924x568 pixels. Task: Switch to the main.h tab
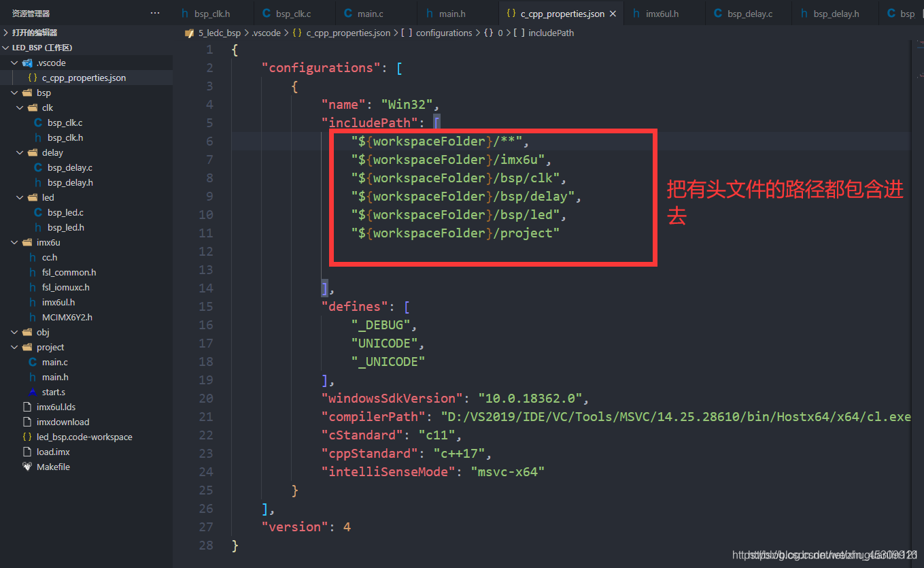coord(458,14)
